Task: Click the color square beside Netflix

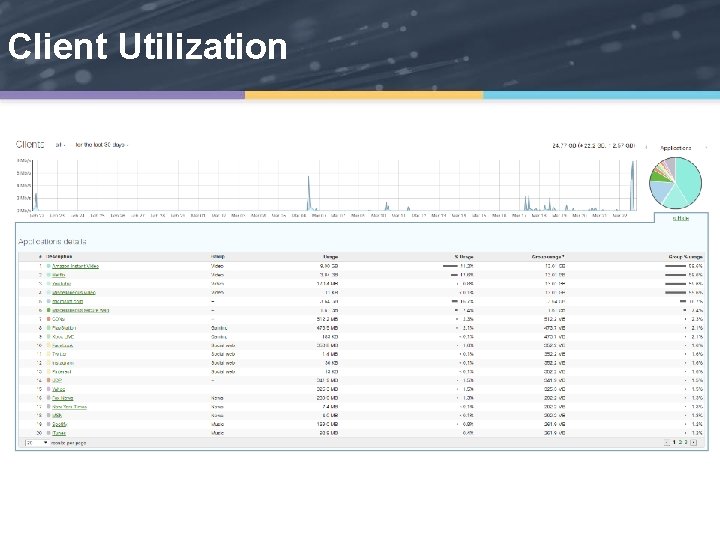Action: point(49,275)
